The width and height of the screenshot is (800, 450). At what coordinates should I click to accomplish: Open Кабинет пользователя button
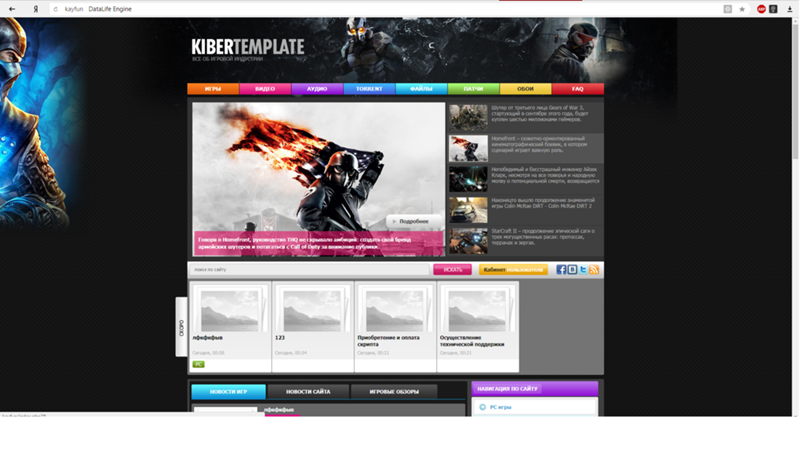coord(513,269)
